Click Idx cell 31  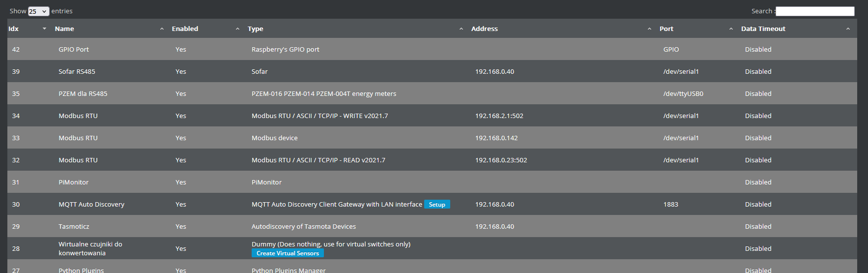tap(16, 182)
